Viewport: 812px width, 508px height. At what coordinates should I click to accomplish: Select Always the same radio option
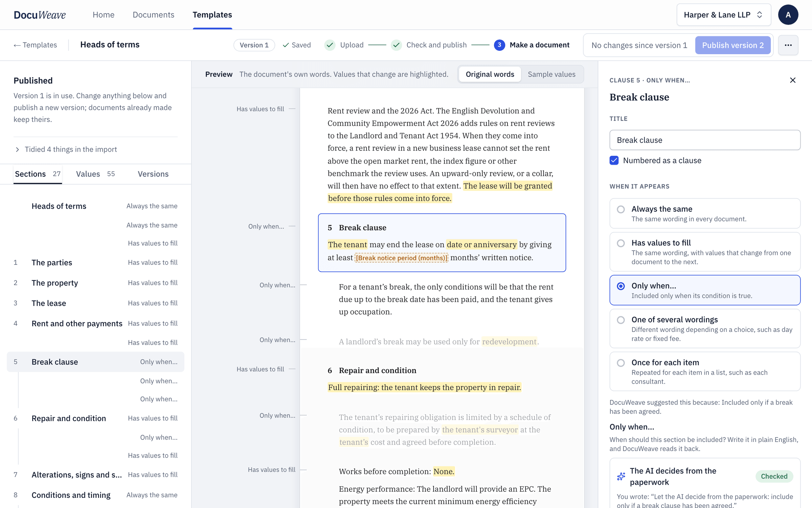[x=705, y=213]
